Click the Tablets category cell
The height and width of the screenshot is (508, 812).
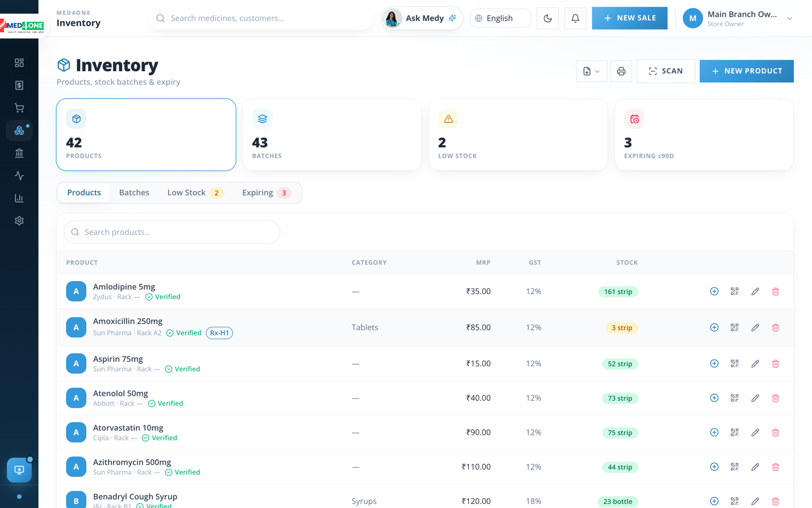365,328
